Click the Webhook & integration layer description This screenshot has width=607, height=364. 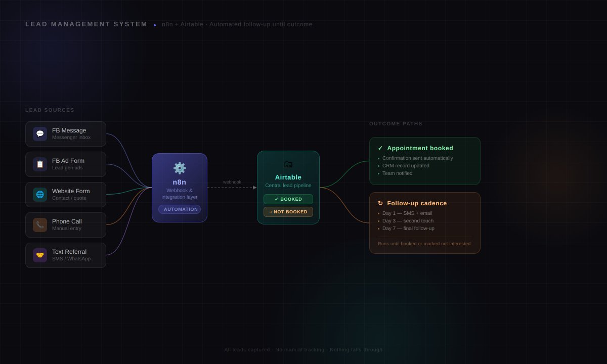coord(180,194)
